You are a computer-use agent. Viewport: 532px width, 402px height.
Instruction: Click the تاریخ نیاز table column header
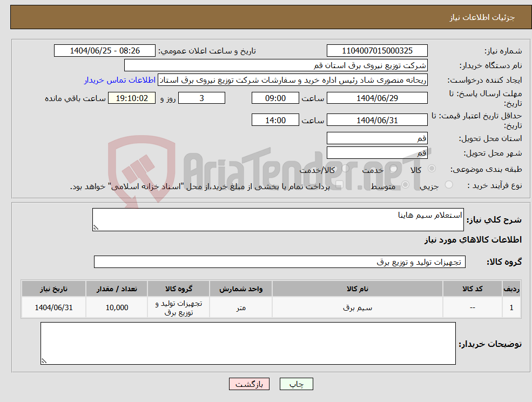pos(53,288)
